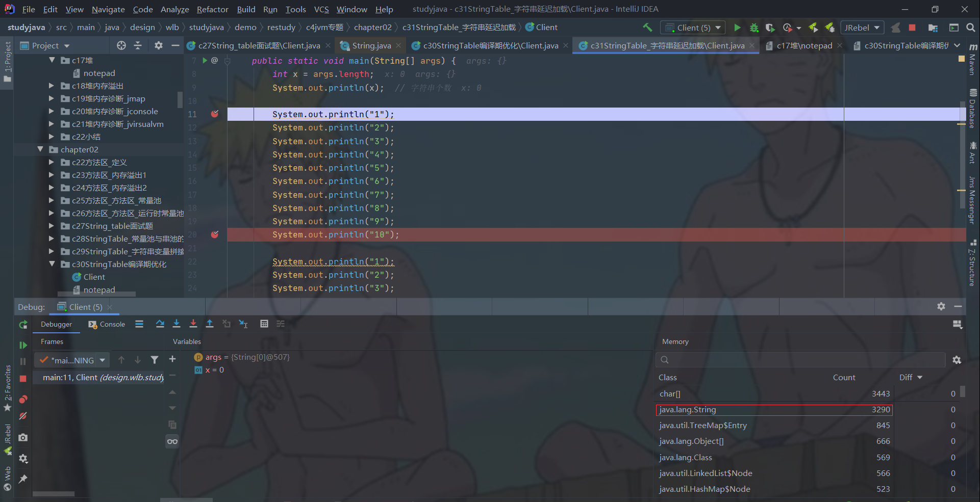This screenshot has height=502, width=980.
Task: Pin the debug tab with pin icon
Action: (x=23, y=479)
